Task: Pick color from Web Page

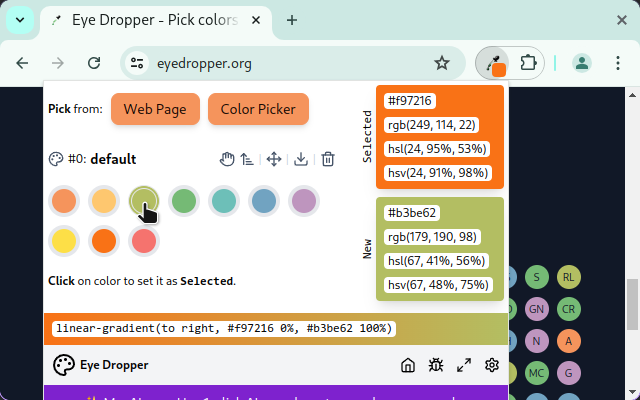Action: (155, 109)
